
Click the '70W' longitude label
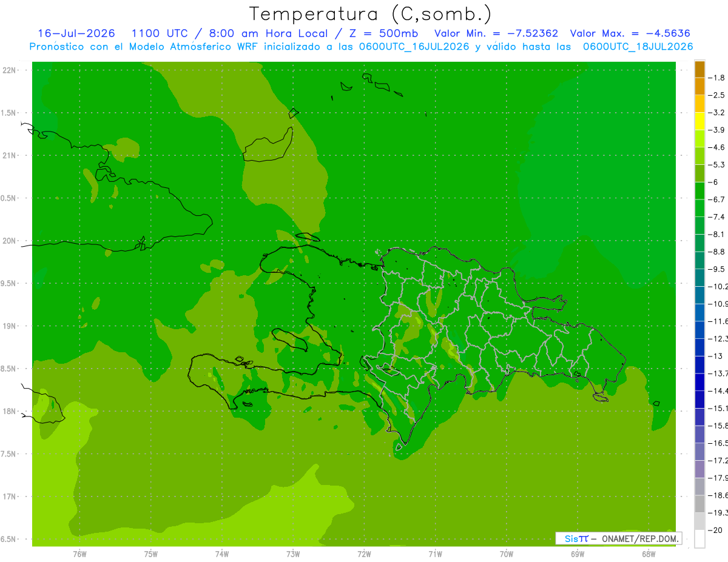point(507,554)
